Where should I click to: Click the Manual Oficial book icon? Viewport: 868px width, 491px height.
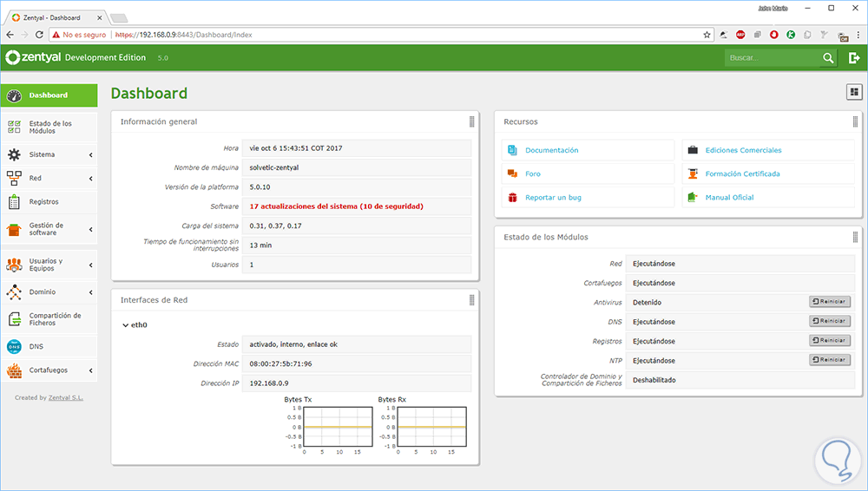click(693, 197)
